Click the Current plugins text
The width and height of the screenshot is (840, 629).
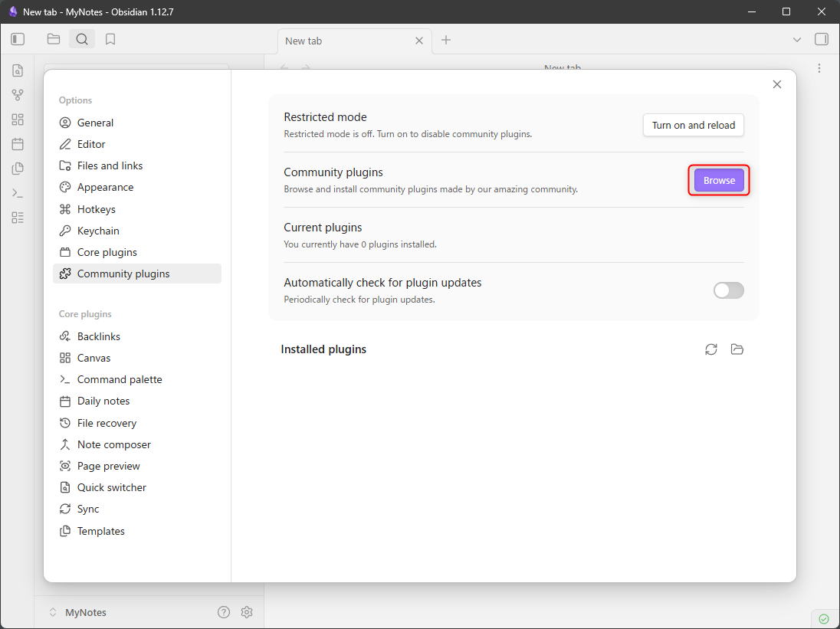[323, 228]
